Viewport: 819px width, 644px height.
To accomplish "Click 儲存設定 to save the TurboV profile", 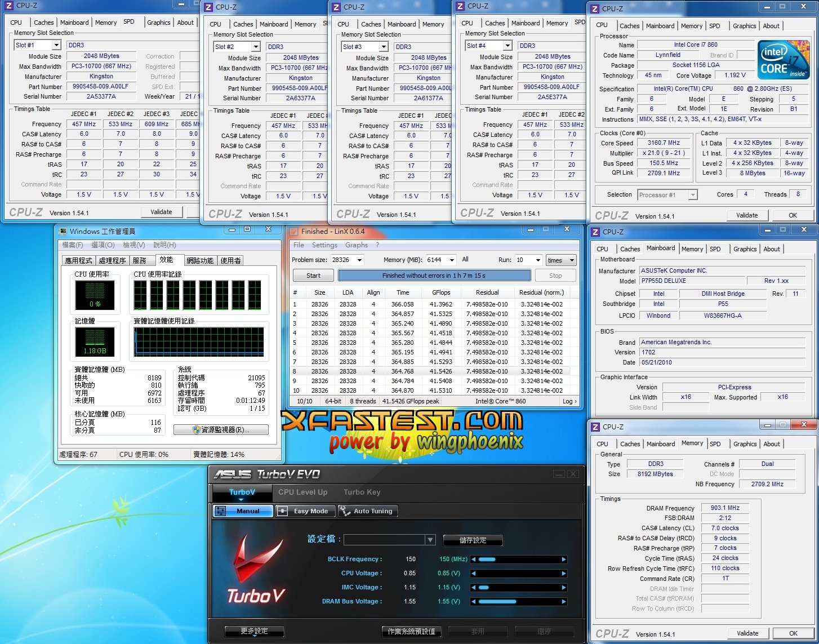I will click(473, 540).
